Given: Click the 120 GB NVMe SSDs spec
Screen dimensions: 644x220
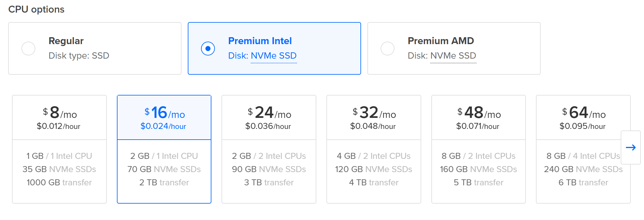Looking at the screenshot, I should pos(374,169).
